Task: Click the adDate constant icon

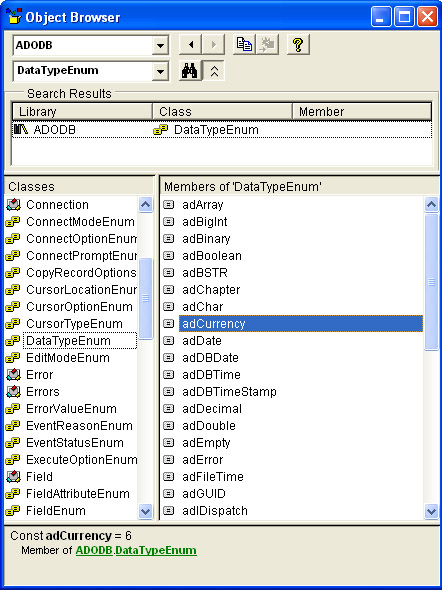Action: pos(169,341)
